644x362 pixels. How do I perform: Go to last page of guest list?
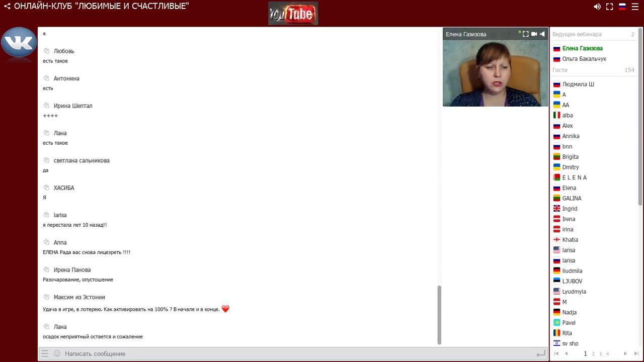coord(636,353)
